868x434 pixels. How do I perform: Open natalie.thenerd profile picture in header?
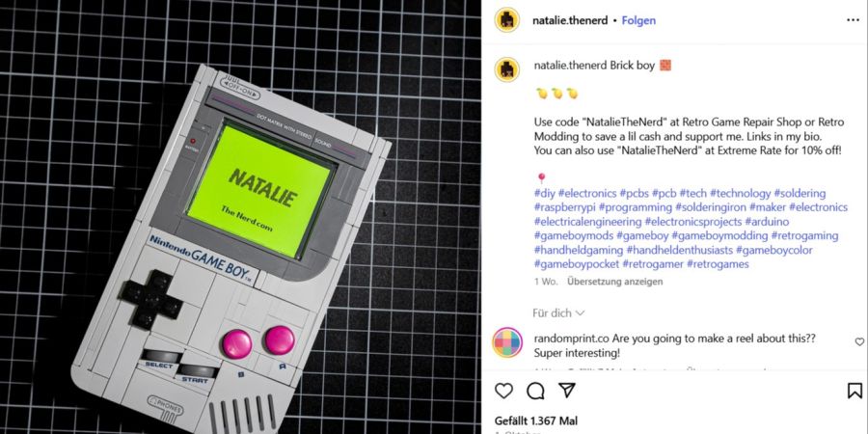pos(507,20)
